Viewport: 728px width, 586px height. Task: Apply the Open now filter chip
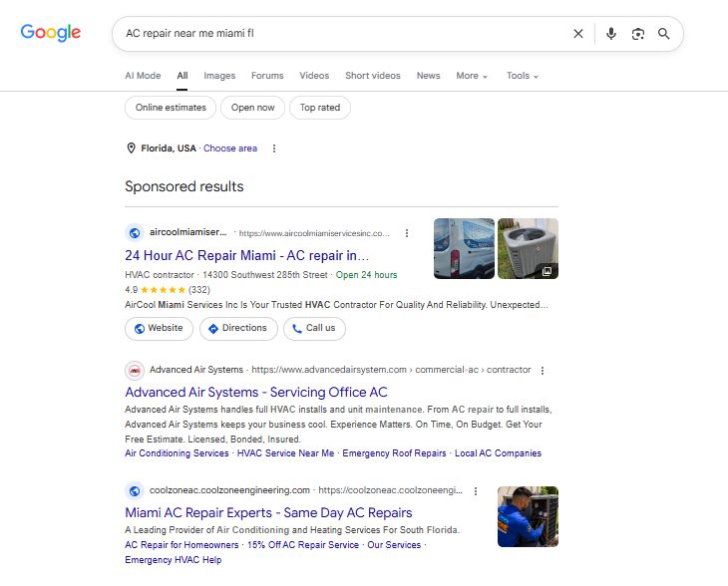pos(252,108)
